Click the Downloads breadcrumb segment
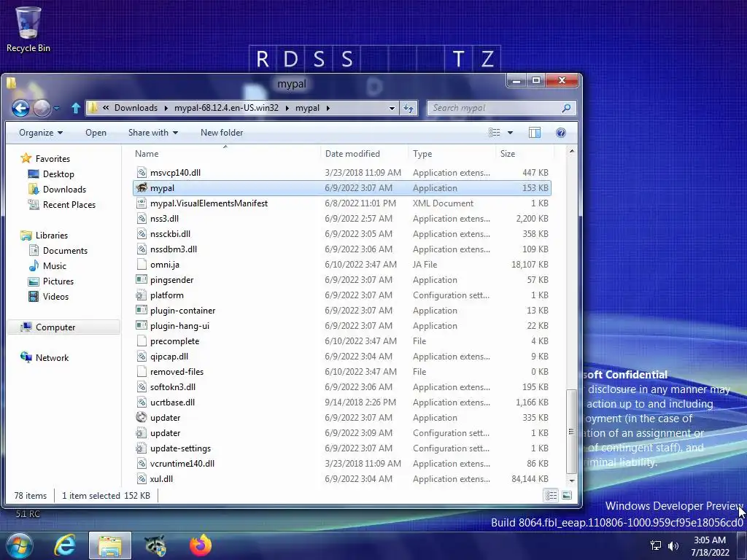 tap(136, 108)
